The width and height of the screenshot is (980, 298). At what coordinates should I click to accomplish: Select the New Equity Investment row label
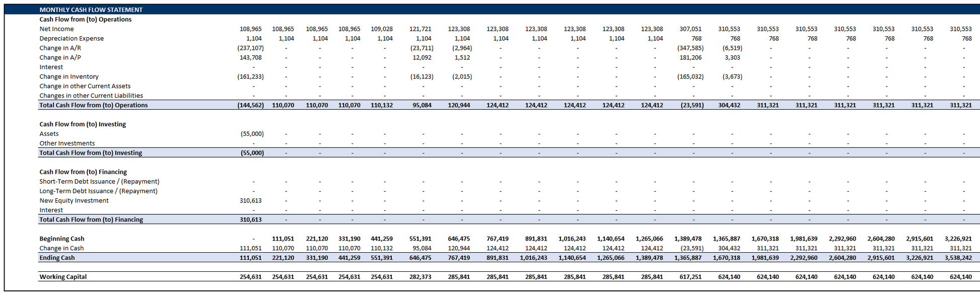point(74,201)
